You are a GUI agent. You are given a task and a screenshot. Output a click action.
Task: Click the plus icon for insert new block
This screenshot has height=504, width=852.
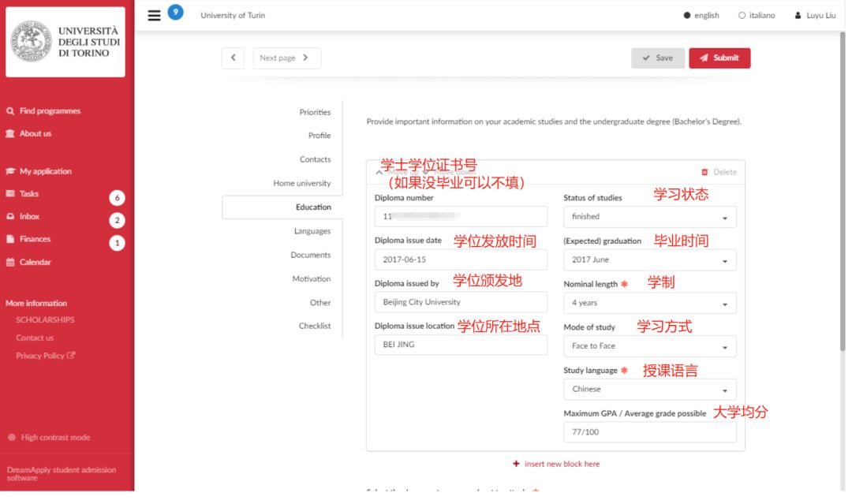click(x=516, y=464)
